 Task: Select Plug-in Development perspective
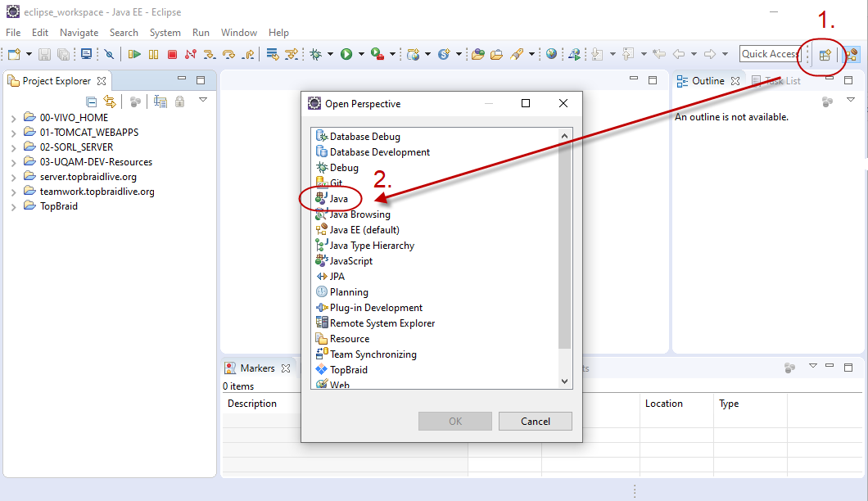376,307
